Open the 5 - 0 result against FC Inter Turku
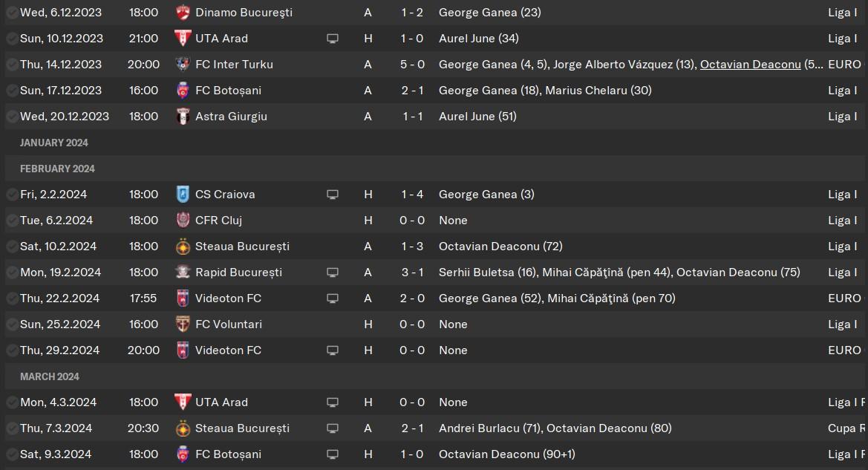 pyautogui.click(x=412, y=64)
